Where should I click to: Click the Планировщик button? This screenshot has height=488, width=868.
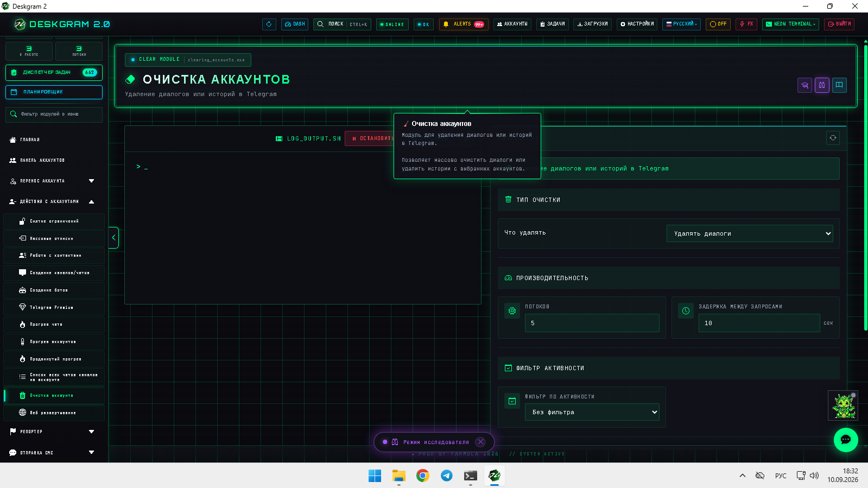tap(54, 92)
